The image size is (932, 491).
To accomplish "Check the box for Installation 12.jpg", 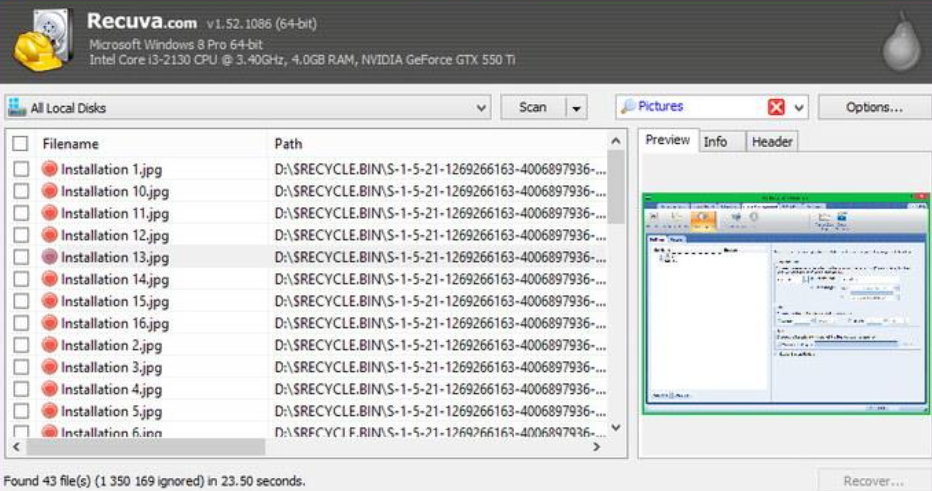I will click(21, 235).
